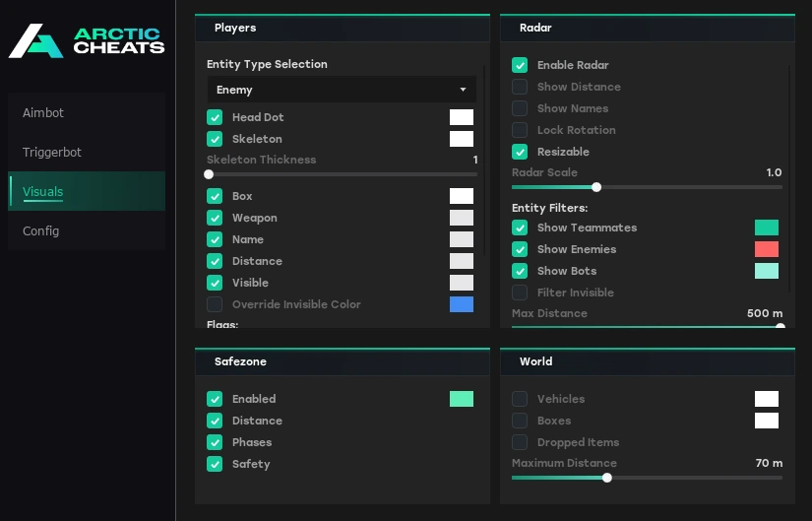Click the Maximum Distance slider in World
The height and width of the screenshot is (521, 812).
pyautogui.click(x=607, y=478)
